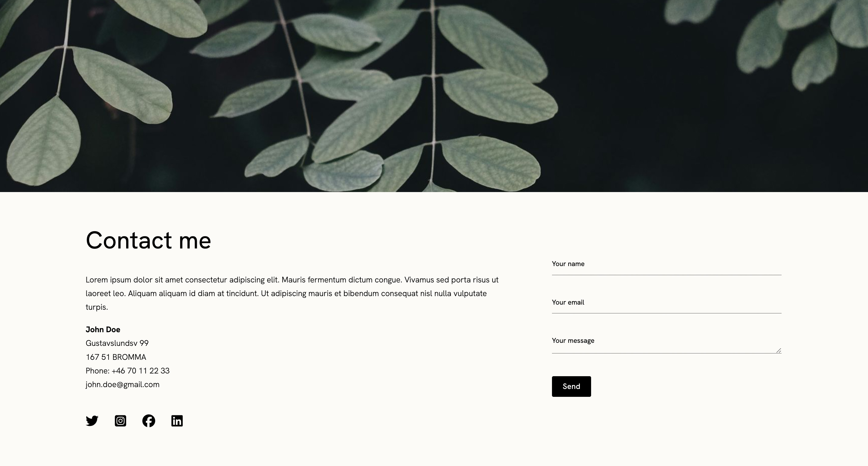This screenshot has width=868, height=466.
Task: Open the Twitter profile icon
Action: [x=92, y=421]
